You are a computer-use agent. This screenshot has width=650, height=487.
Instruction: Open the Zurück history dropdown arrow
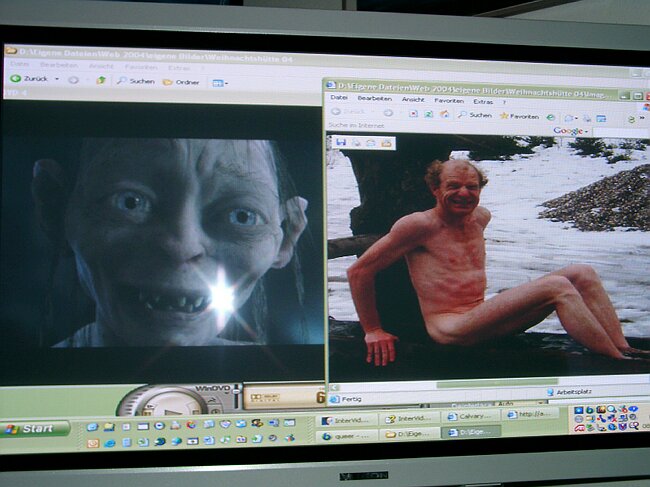tap(57, 79)
